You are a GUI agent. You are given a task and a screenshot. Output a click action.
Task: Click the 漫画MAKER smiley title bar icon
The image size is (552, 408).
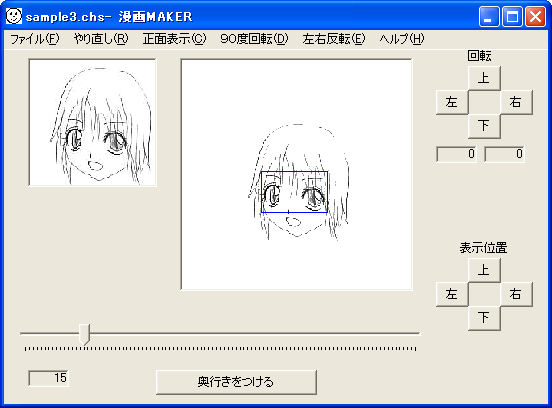tap(14, 16)
